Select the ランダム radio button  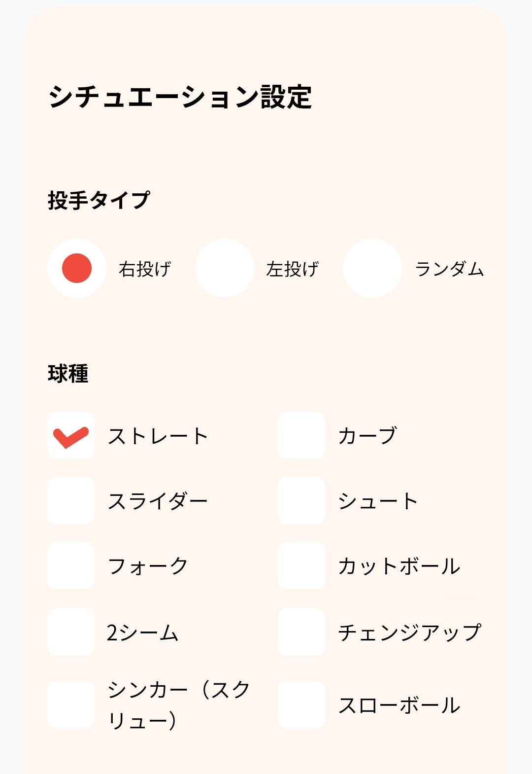point(372,268)
